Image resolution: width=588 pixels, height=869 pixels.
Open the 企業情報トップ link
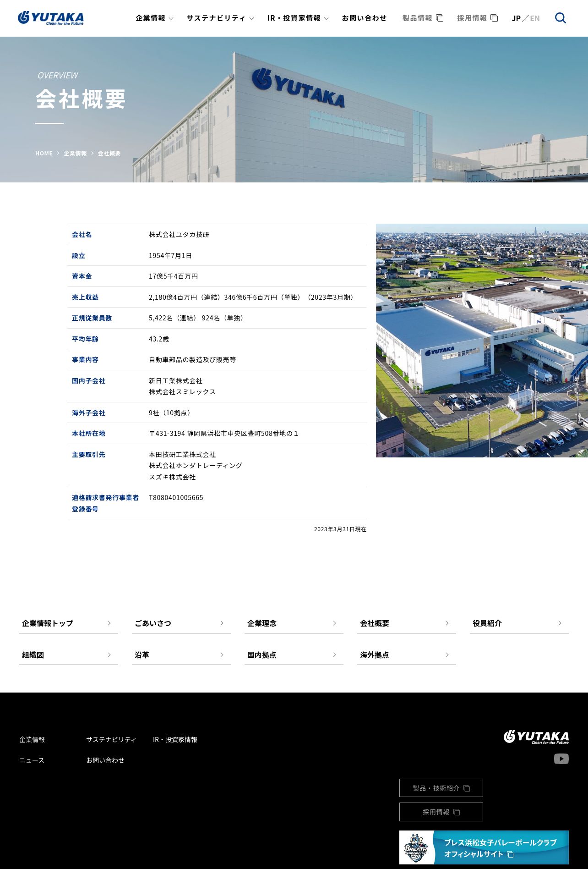(69, 623)
